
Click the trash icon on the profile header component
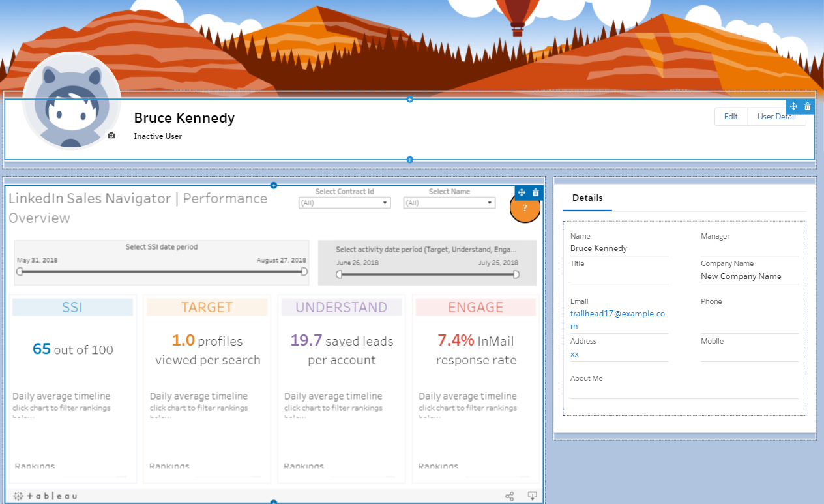point(808,106)
